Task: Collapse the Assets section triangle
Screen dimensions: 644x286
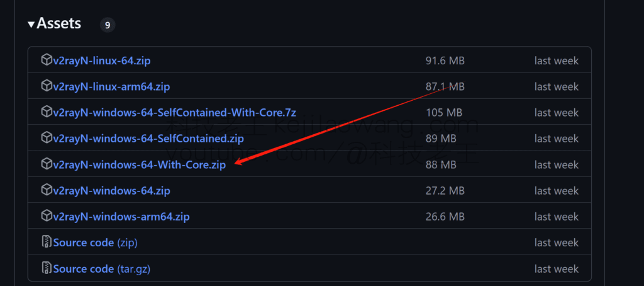Action: pyautogui.click(x=31, y=25)
